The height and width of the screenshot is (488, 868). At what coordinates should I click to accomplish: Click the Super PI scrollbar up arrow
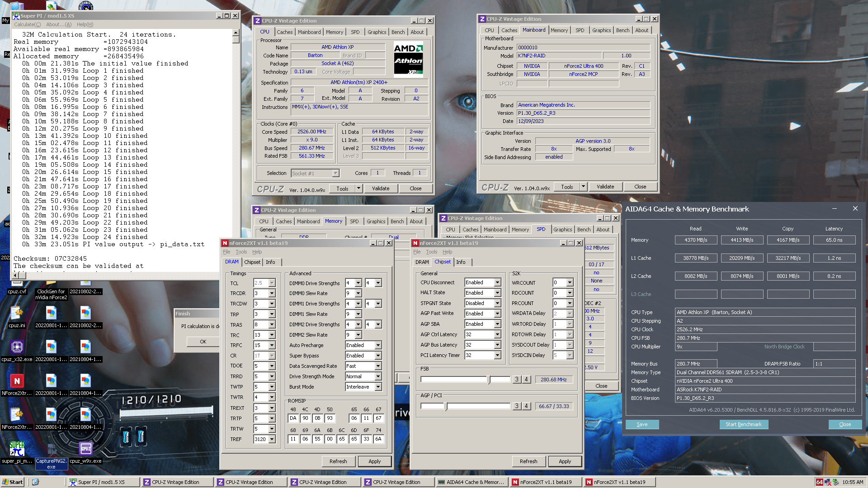[236, 33]
